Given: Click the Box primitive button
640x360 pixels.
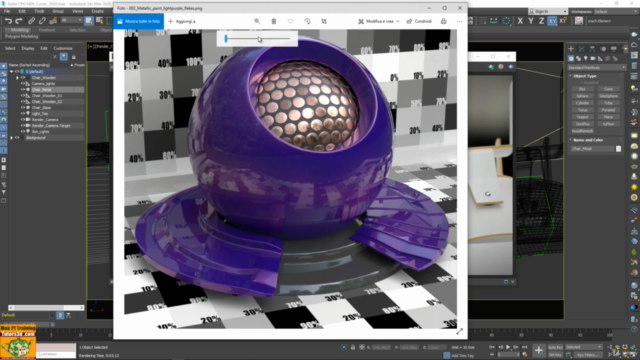Looking at the screenshot, I should click(582, 89).
